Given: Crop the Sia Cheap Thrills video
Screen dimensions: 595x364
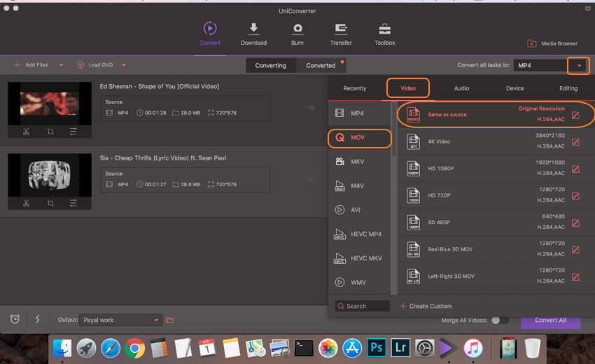Looking at the screenshot, I should [x=50, y=204].
